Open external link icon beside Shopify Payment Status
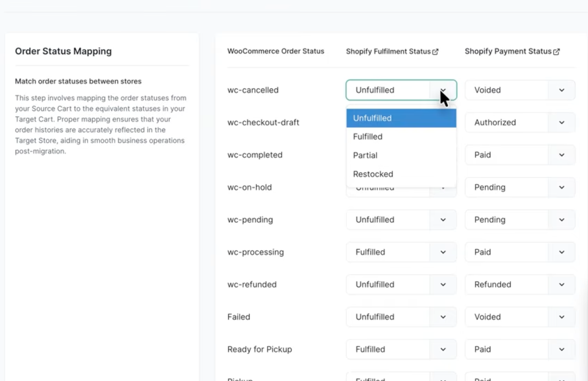 pyautogui.click(x=557, y=52)
